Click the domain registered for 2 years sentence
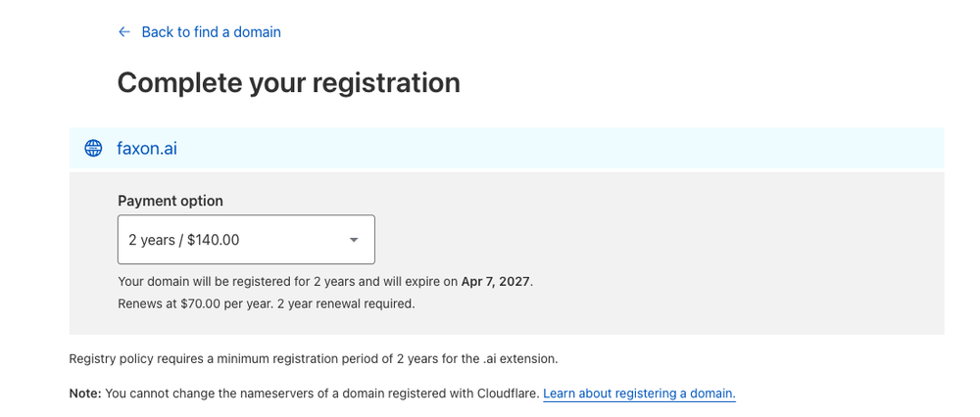This screenshot has width=980, height=417. pyautogui.click(x=325, y=282)
